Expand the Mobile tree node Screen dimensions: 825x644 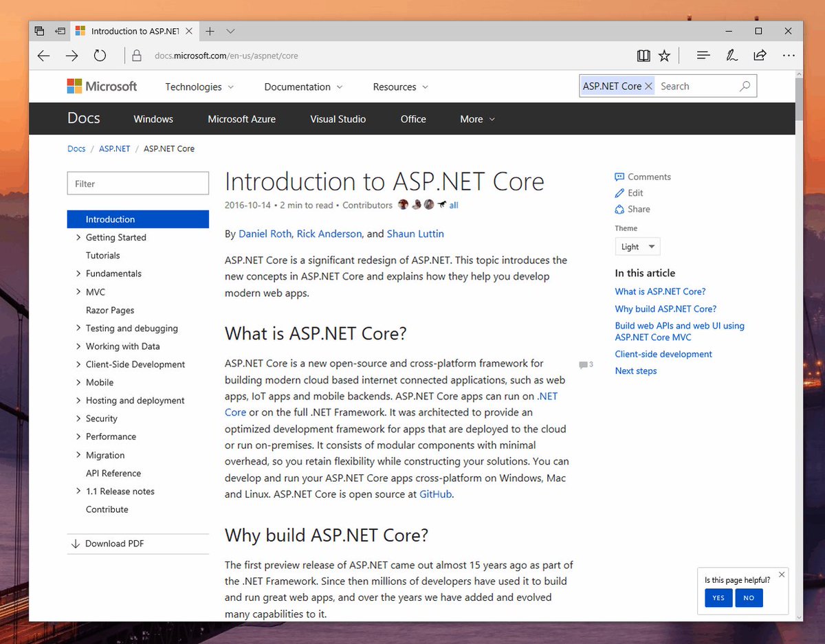pyautogui.click(x=78, y=382)
